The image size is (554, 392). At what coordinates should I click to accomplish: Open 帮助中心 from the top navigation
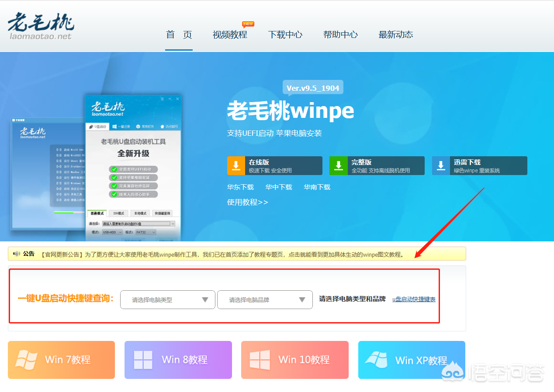click(x=340, y=35)
